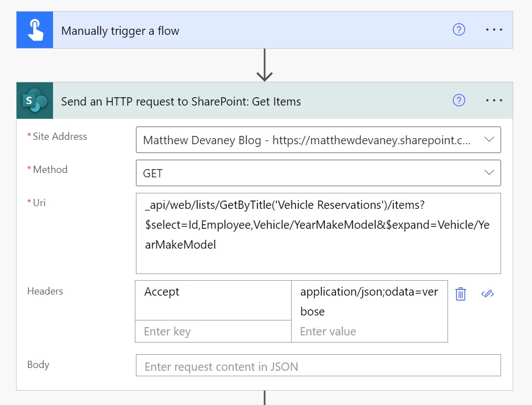532x405 pixels.
Task: Open help for the SharePoint HTTP request
Action: [x=459, y=101]
